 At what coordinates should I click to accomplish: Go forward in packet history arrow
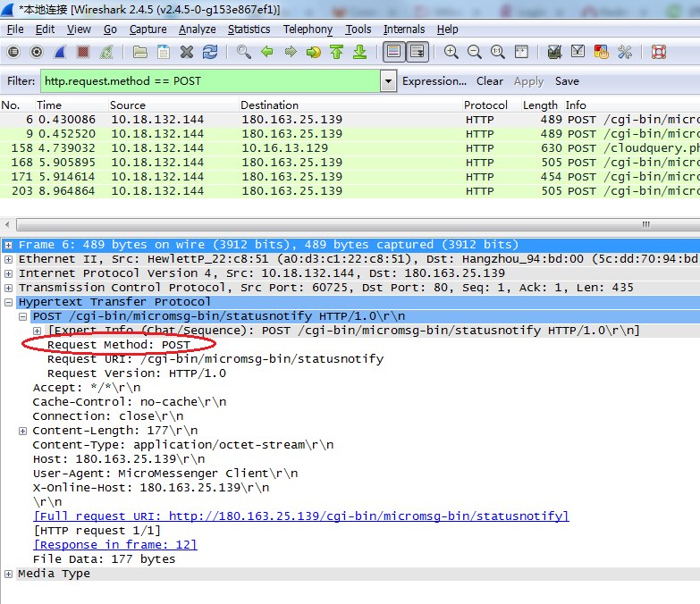(x=291, y=52)
